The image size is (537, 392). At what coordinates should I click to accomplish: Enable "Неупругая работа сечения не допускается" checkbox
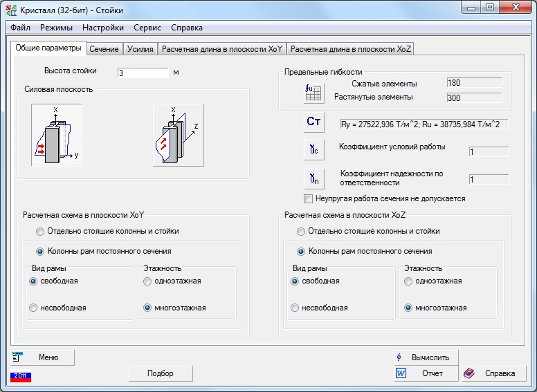[309, 198]
